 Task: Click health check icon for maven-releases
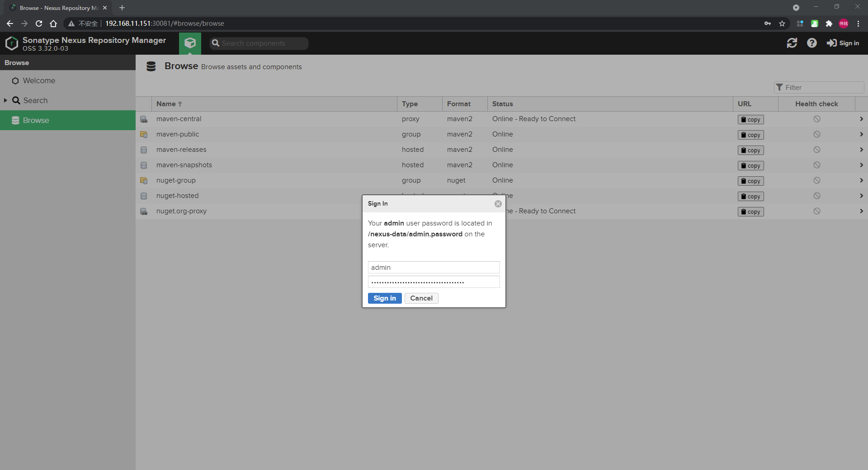pyautogui.click(x=816, y=150)
